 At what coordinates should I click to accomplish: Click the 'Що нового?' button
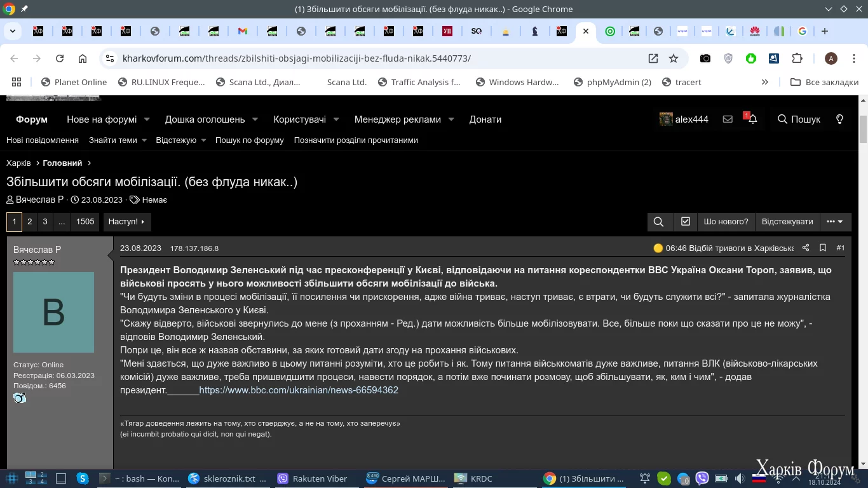[726, 222]
